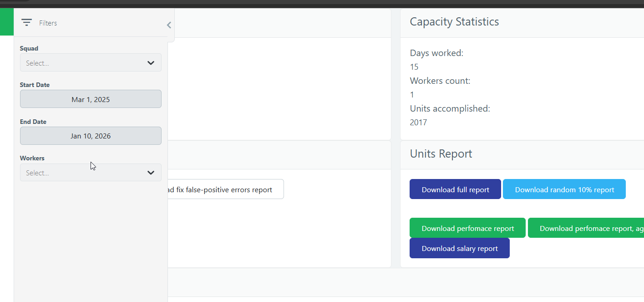Expand the Squad dropdown arrow
The image size is (644, 302).
click(x=151, y=63)
